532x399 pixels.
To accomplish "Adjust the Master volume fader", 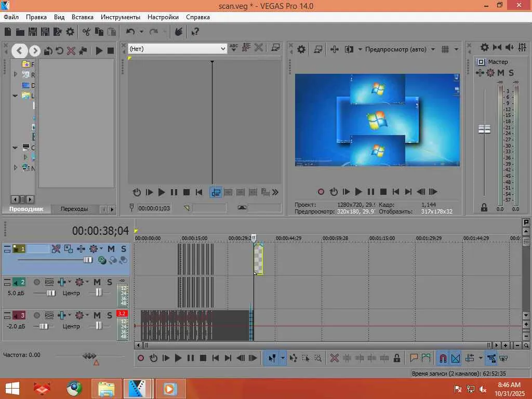I will (485, 129).
